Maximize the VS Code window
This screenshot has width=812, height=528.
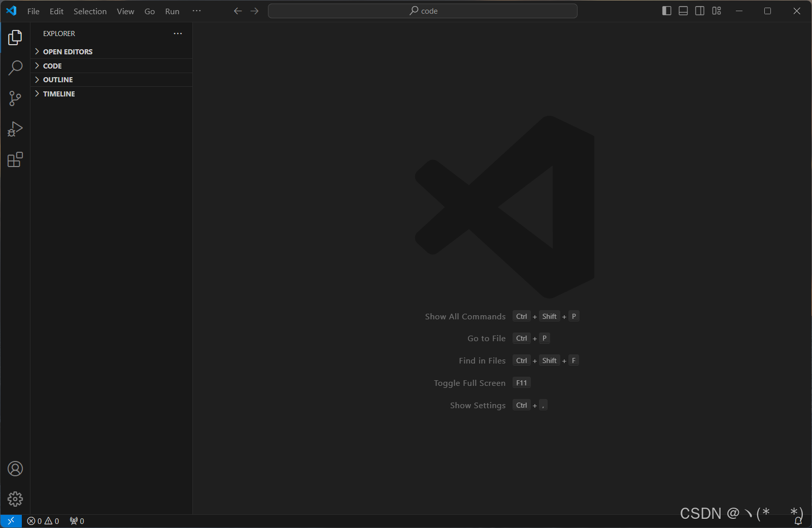(x=767, y=11)
